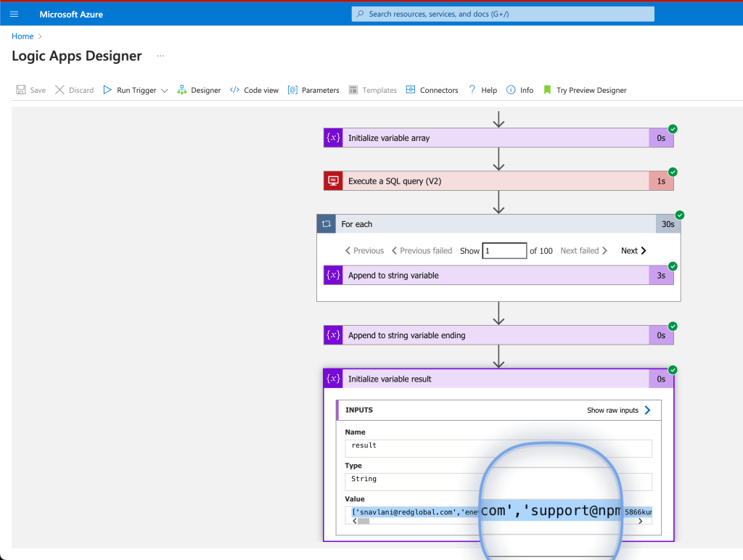Click the Previous iteration button

point(364,251)
